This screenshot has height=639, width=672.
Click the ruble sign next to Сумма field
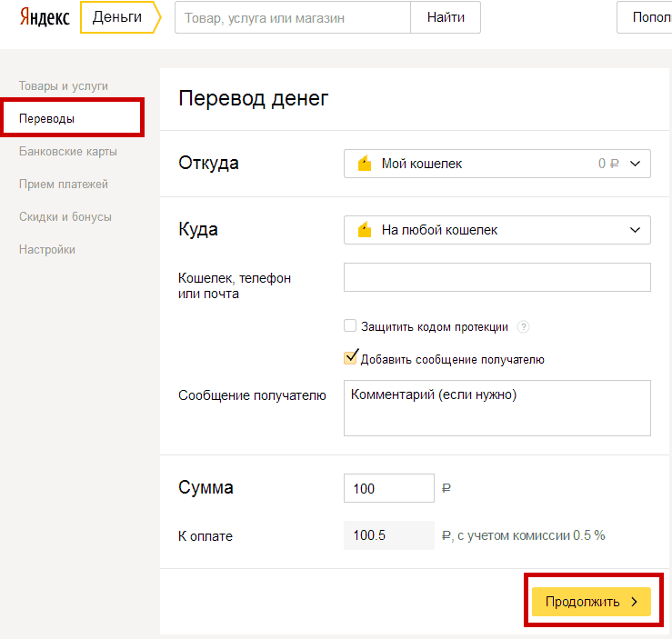[x=446, y=488]
